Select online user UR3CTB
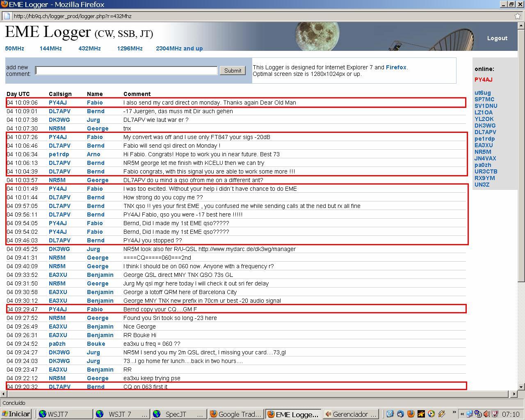 coord(486,171)
